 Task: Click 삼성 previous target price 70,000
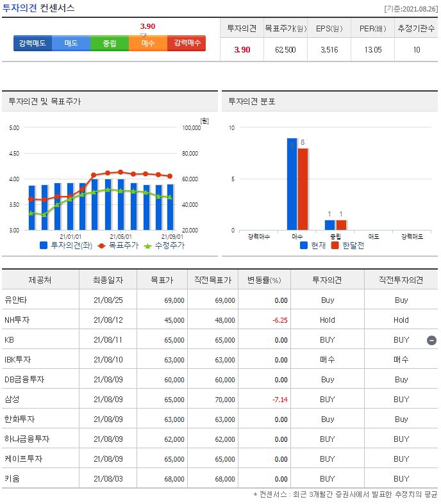coord(225,400)
